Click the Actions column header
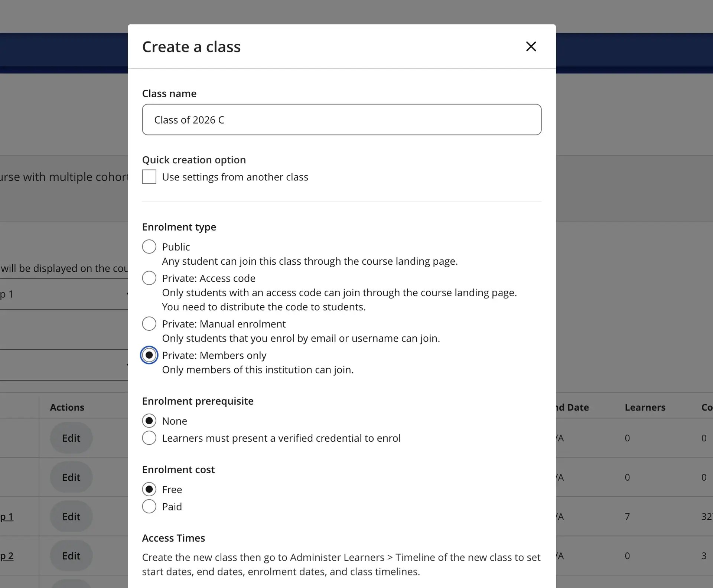This screenshot has height=588, width=713. pos(67,407)
